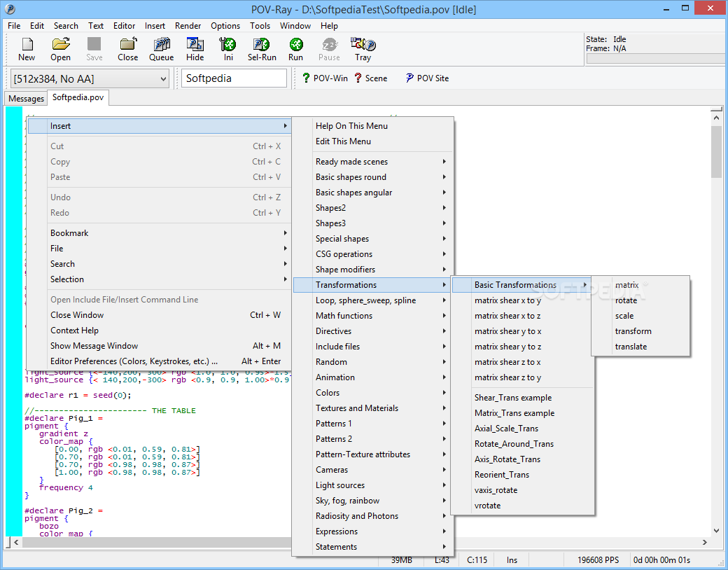
Task: Select Shear_Trans example
Action: click(522, 398)
